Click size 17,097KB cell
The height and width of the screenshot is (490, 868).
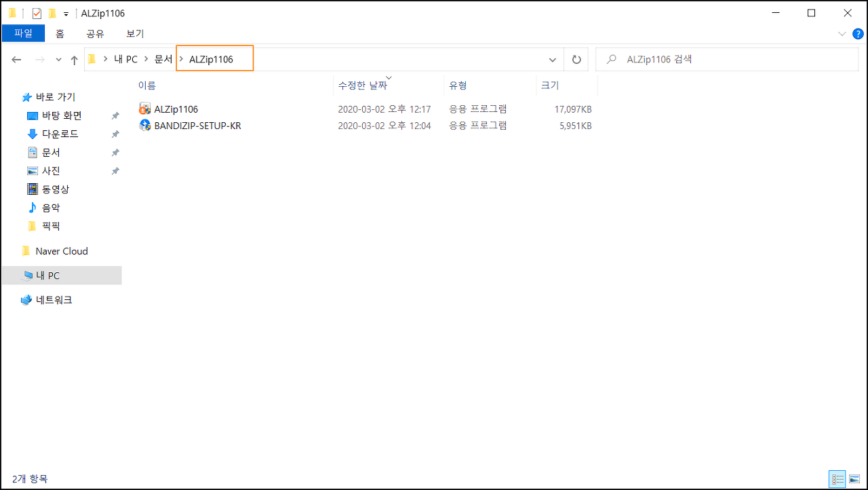coord(573,109)
